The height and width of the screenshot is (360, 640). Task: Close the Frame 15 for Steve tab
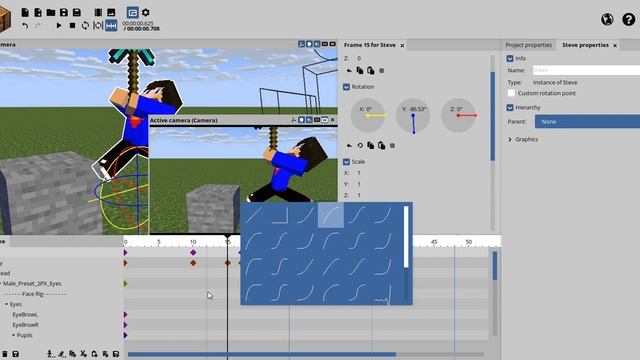pos(402,45)
